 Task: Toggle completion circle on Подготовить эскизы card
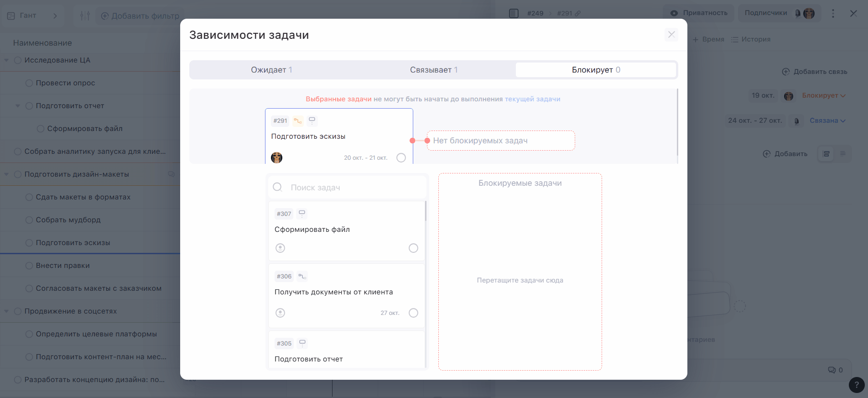[401, 158]
